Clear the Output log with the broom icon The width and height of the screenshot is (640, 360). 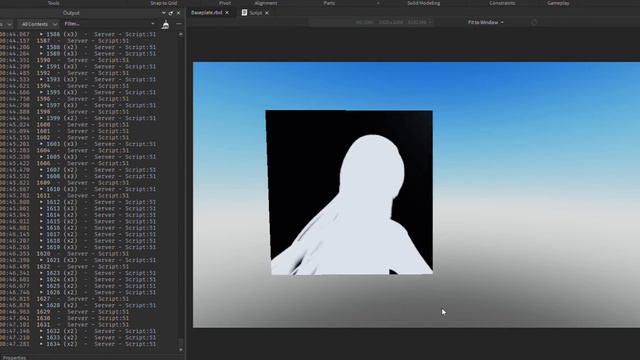tap(165, 25)
